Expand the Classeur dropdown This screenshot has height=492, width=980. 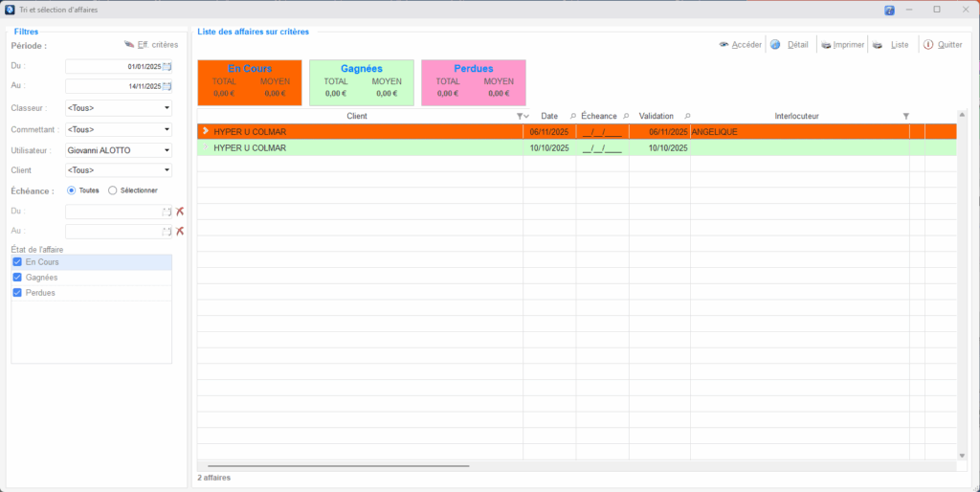click(167, 108)
